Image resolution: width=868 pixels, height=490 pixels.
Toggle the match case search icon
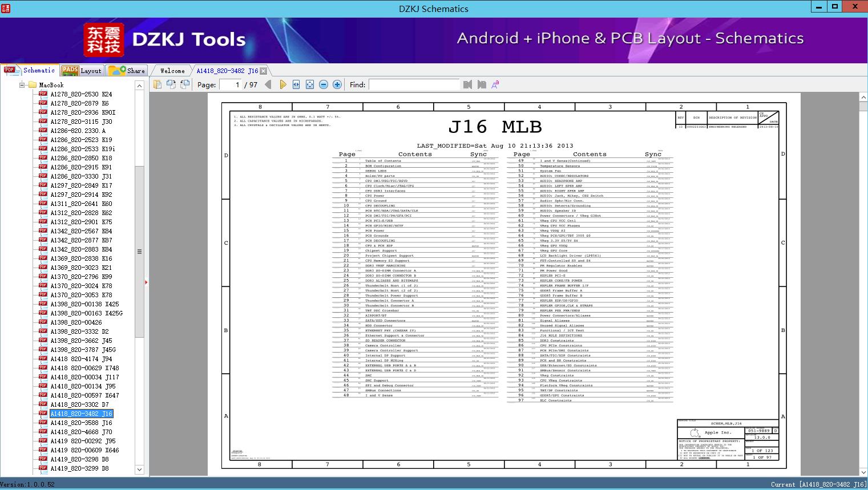click(495, 84)
